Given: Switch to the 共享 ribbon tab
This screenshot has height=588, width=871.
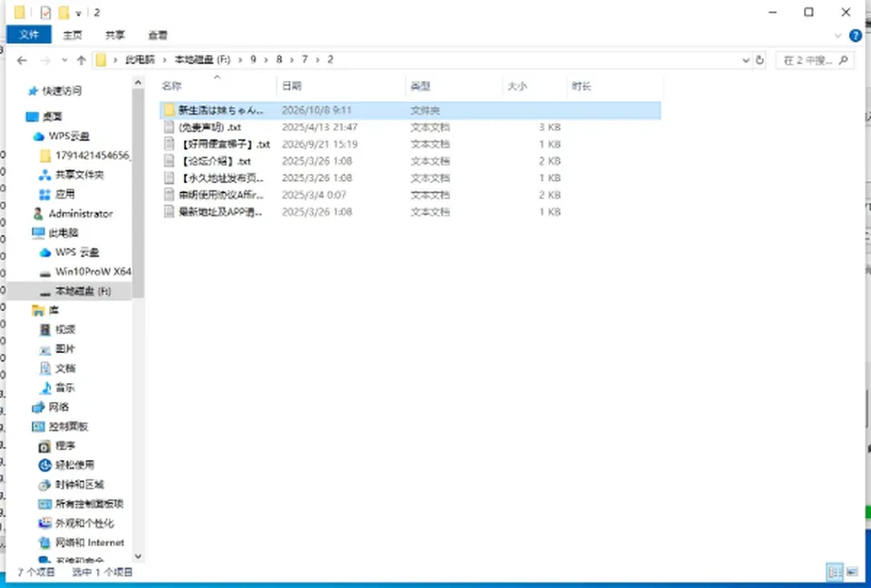Looking at the screenshot, I should (x=115, y=35).
